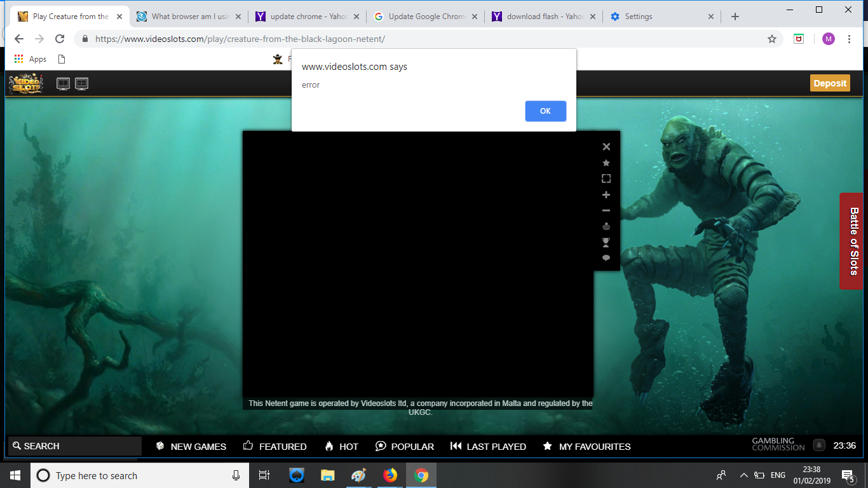
Task: Open chat with the speech bubble icon
Action: [606, 258]
